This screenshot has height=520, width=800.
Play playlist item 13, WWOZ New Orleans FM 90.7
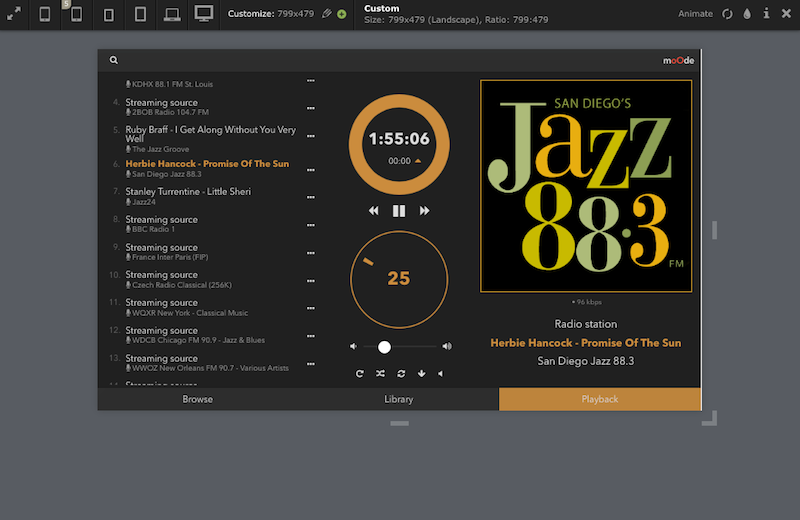(207, 363)
